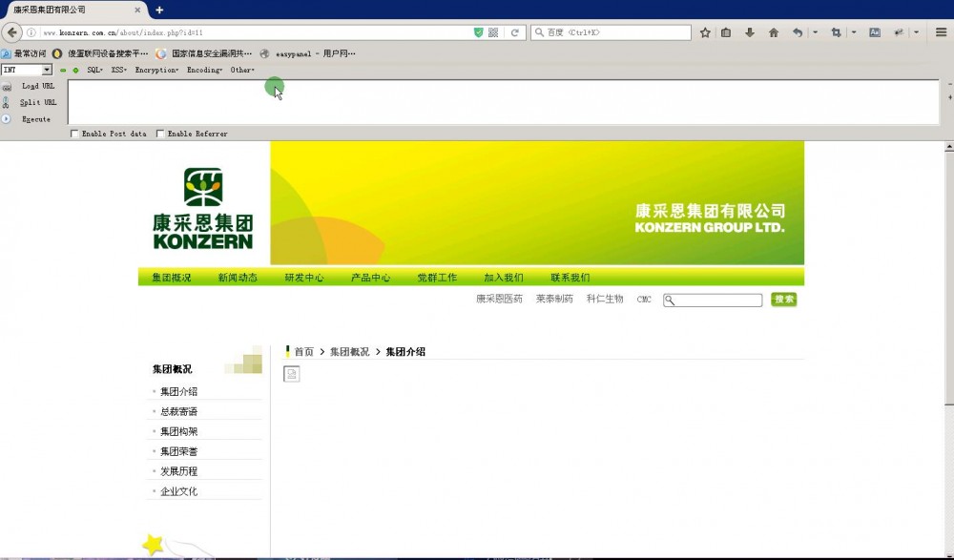Open 党群工作 navigation menu item
The height and width of the screenshot is (560, 954).
[437, 278]
